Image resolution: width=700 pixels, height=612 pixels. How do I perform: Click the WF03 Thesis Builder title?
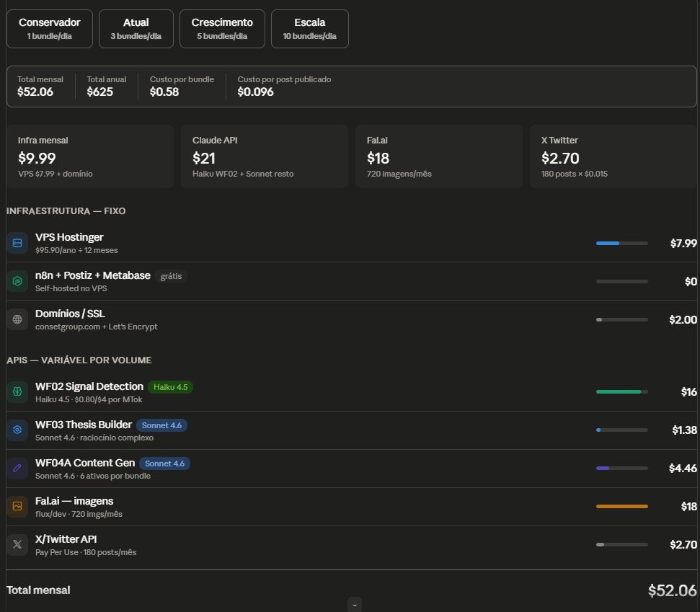point(84,425)
